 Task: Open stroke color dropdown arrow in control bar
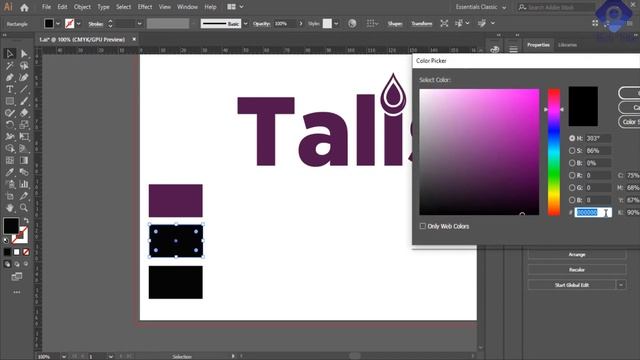[x=78, y=24]
